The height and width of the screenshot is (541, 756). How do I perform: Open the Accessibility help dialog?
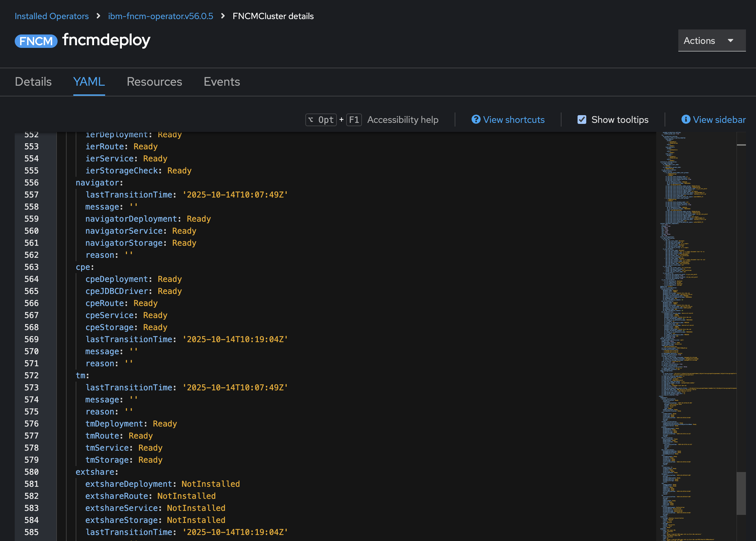(402, 120)
